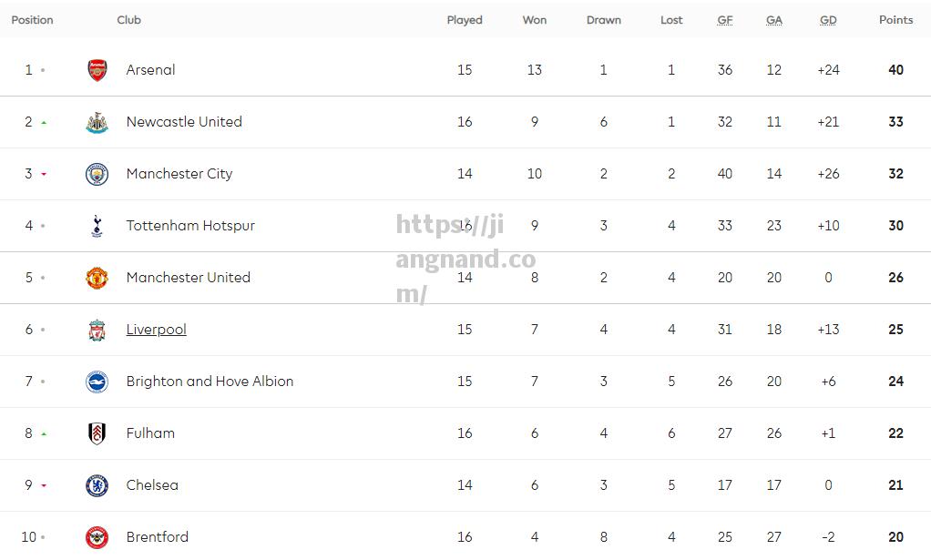The width and height of the screenshot is (931, 560).
Task: Click Newcastle United's green up-arrow position indicator
Action: (44, 123)
